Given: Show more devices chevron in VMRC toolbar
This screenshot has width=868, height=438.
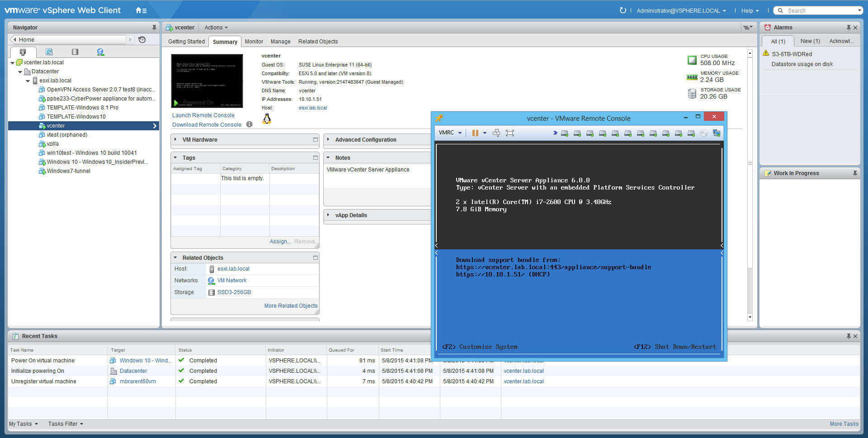Looking at the screenshot, I should [x=555, y=133].
